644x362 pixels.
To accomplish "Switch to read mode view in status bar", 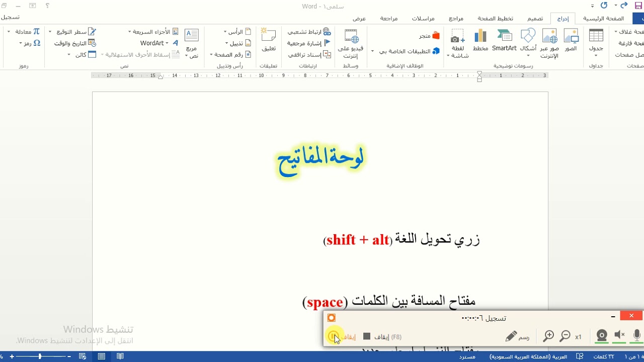I will click(x=120, y=356).
